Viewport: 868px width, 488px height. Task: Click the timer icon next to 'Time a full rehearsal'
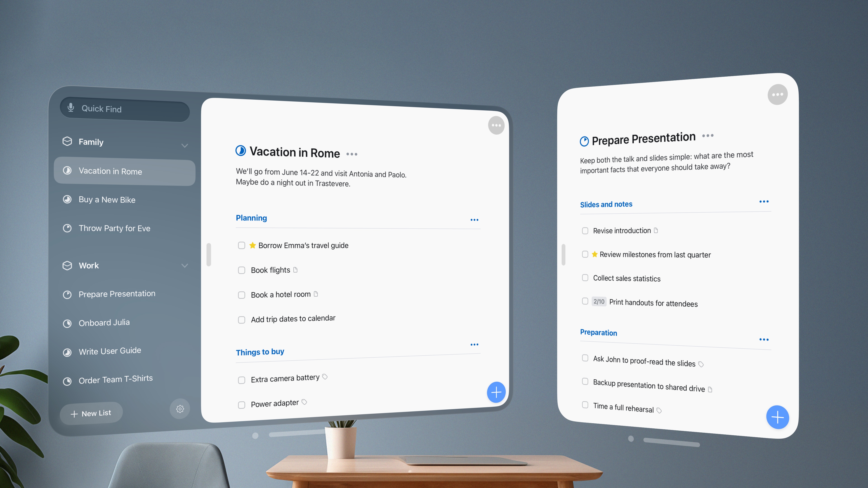[660, 410]
